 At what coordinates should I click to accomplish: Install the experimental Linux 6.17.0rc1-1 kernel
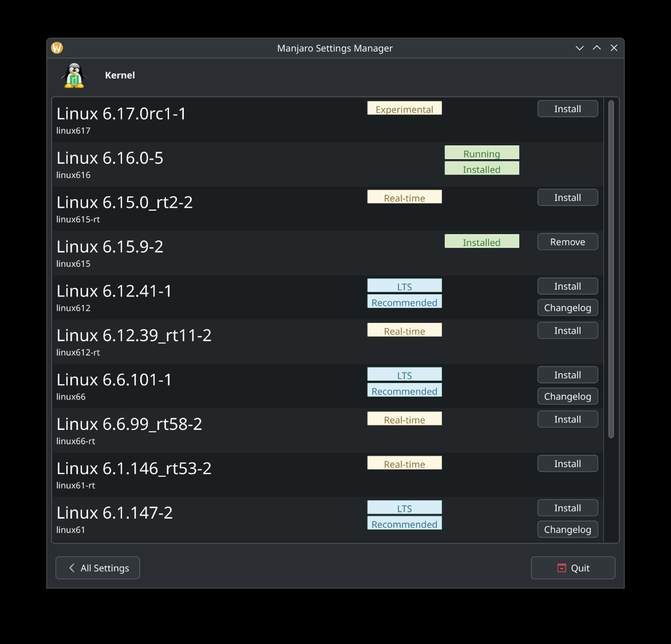[567, 109]
